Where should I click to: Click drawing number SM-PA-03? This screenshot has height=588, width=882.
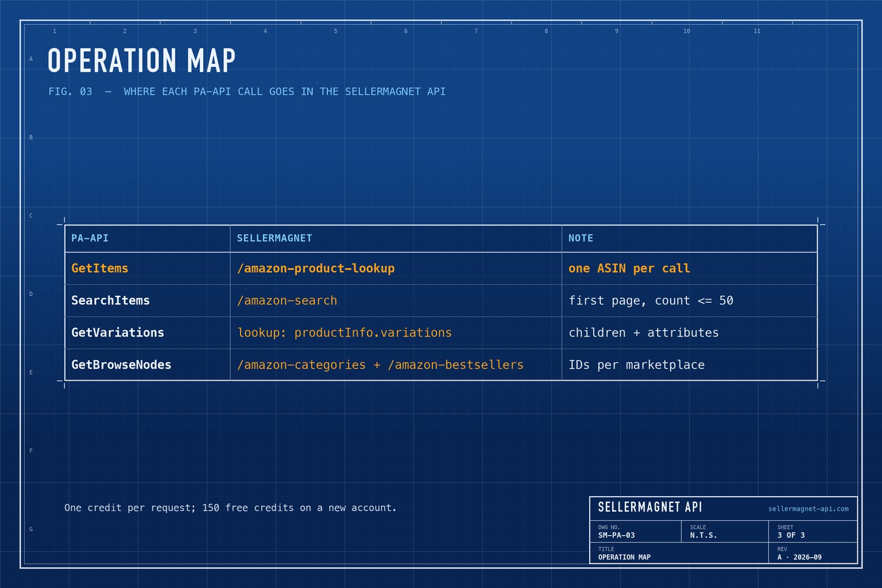[617, 535]
